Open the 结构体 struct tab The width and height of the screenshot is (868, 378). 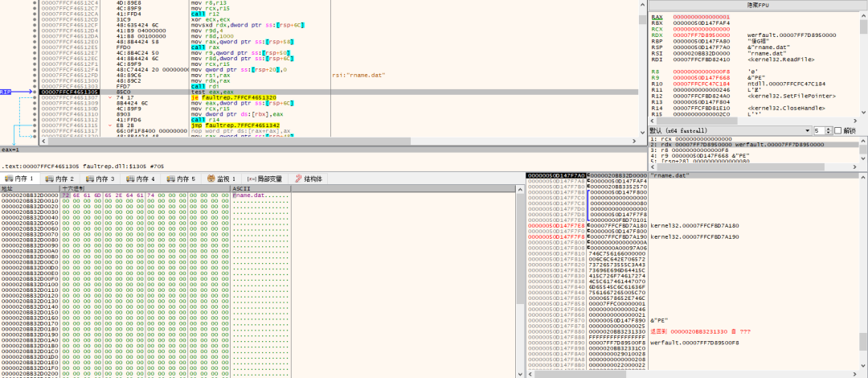[x=309, y=179]
